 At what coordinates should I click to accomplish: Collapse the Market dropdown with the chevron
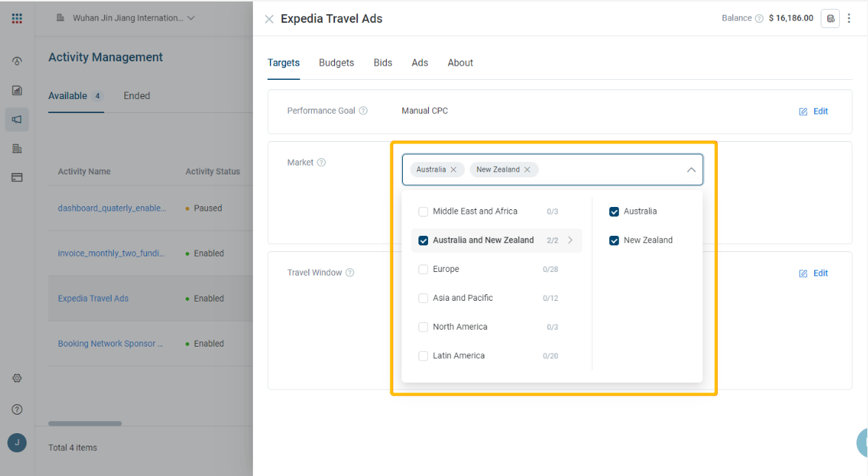(691, 169)
